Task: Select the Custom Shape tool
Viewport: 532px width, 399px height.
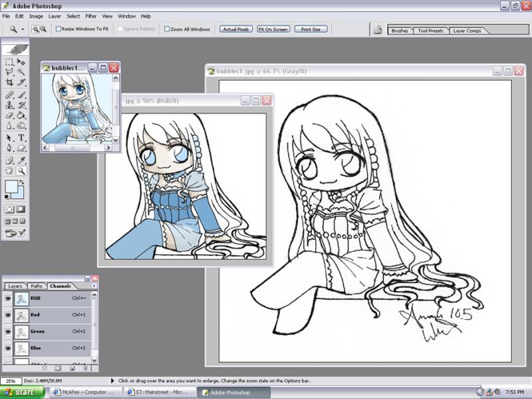Action: click(x=21, y=148)
